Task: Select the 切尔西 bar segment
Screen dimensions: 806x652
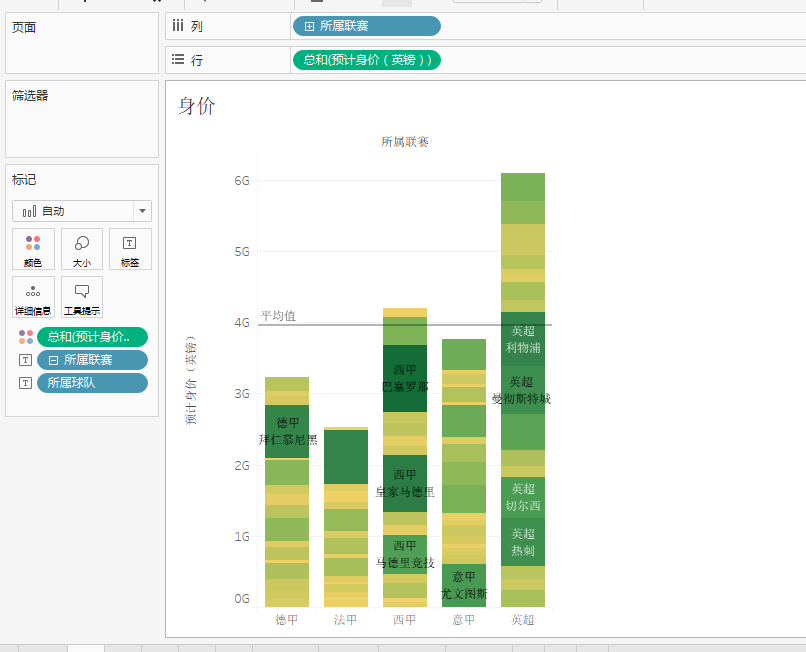Action: click(x=523, y=497)
